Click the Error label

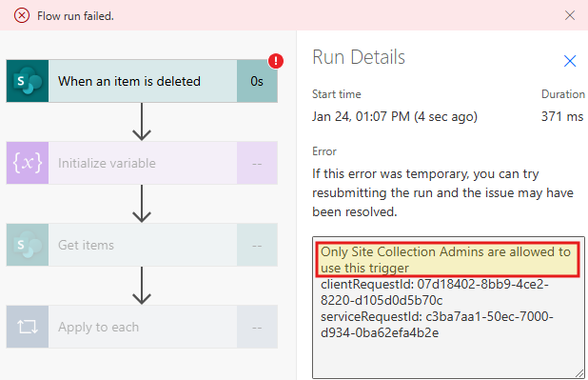coord(324,151)
